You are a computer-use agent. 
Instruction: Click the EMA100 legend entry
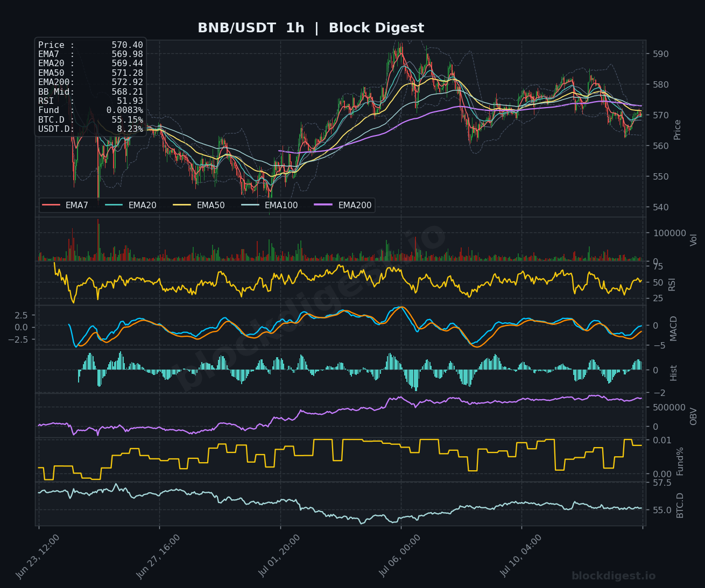[x=270, y=205]
